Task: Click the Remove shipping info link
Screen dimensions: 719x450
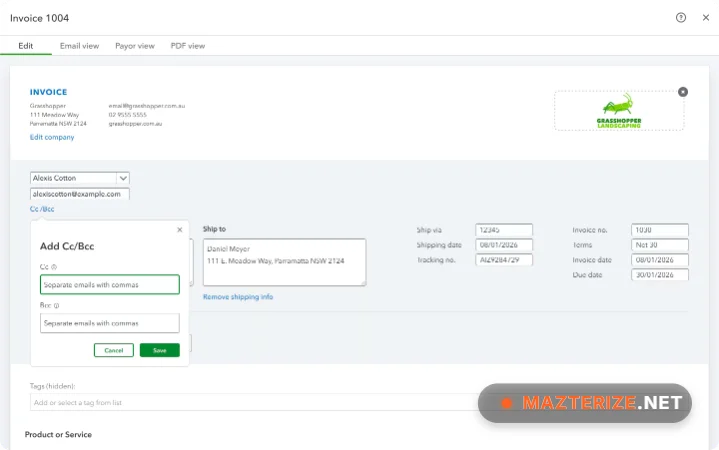Action: coord(238,297)
